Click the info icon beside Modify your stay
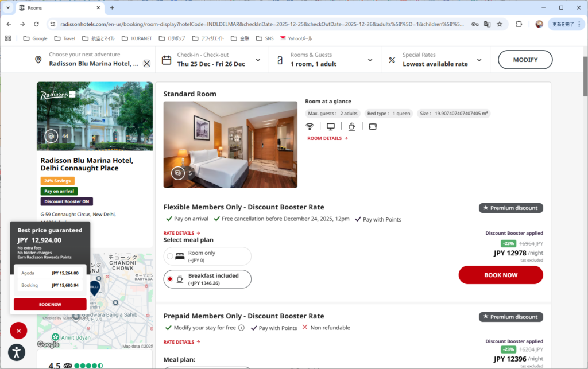Viewport: 588px width, 369px height. pyautogui.click(x=241, y=328)
